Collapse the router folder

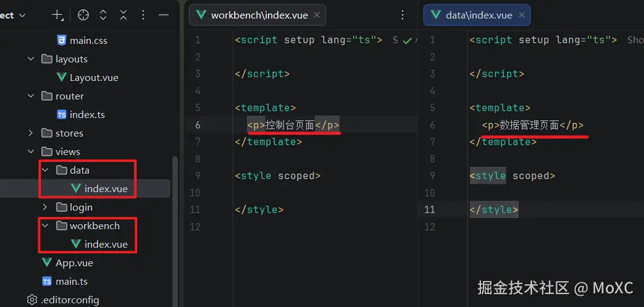click(x=31, y=96)
